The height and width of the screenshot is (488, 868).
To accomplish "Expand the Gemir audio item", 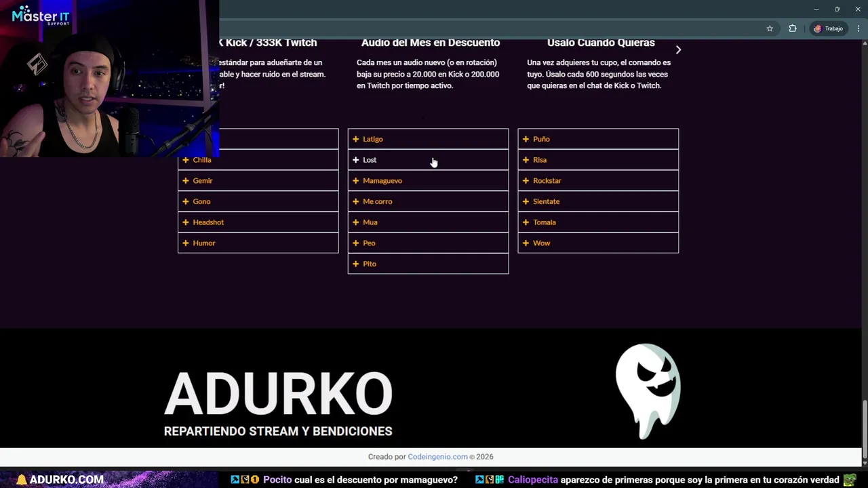I will coord(258,181).
